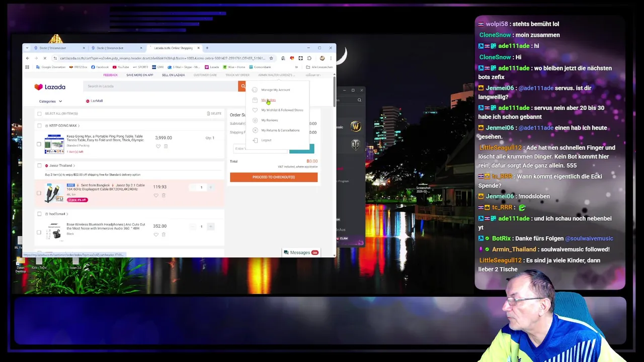The image size is (644, 362).
Task: Show more bookmarks with the double chevron
Action: (x=296, y=67)
